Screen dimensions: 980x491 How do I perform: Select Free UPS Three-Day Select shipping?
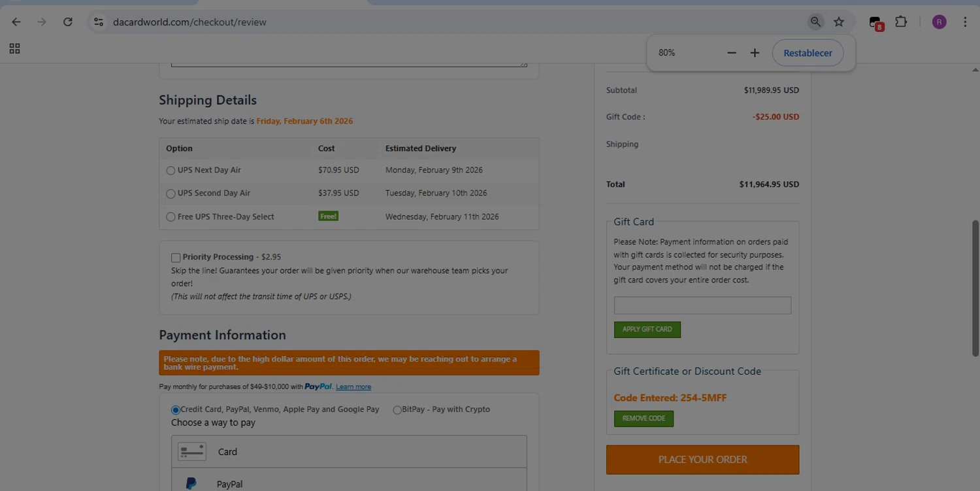(171, 217)
